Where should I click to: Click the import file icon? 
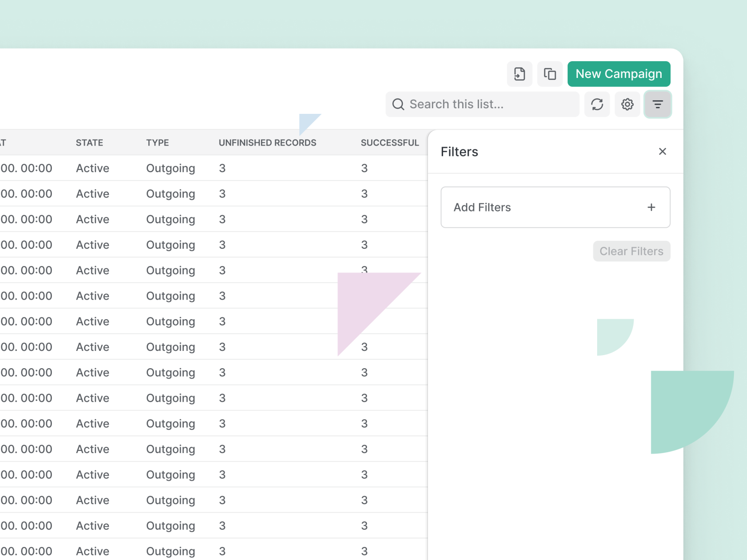(520, 74)
